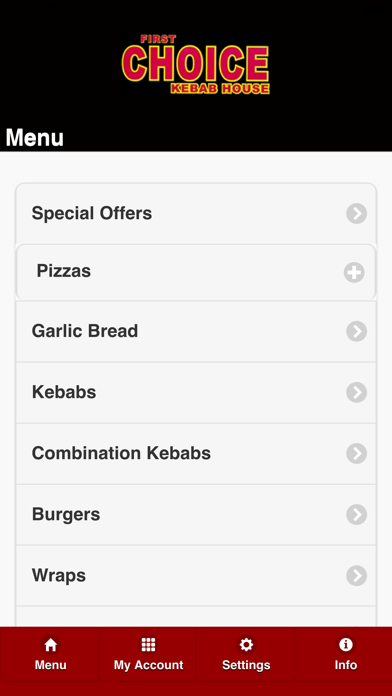Tap the info circle icon
The height and width of the screenshot is (696, 392).
click(x=345, y=645)
